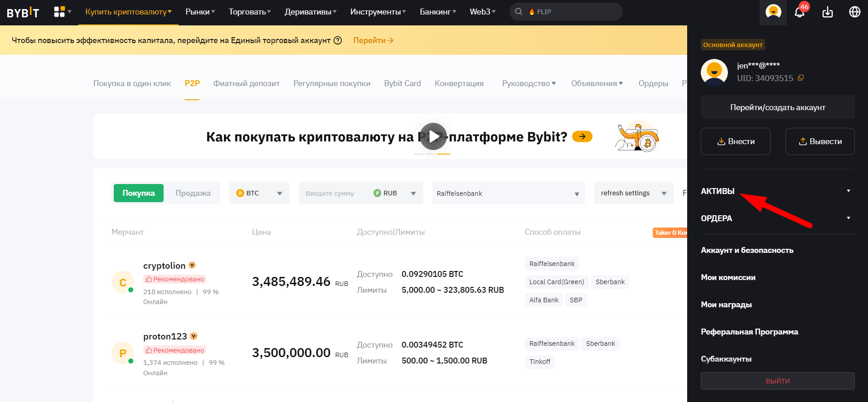The width and height of the screenshot is (868, 402).
Task: Play the P2P tutorial video
Action: (x=433, y=136)
